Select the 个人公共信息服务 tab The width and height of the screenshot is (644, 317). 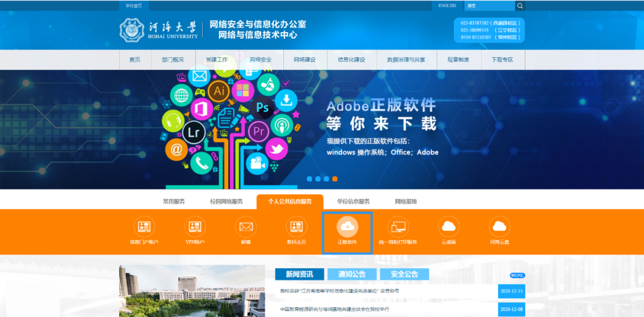coord(290,201)
